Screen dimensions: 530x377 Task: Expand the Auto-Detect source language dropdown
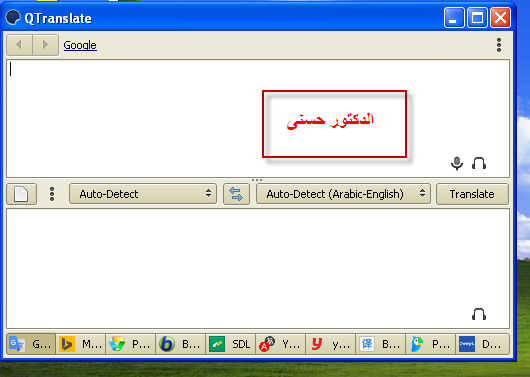click(x=143, y=194)
